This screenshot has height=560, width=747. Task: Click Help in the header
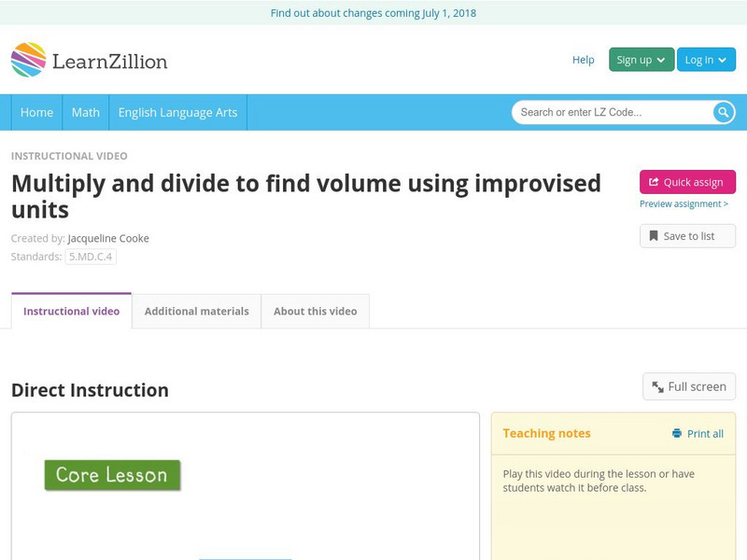coord(583,59)
